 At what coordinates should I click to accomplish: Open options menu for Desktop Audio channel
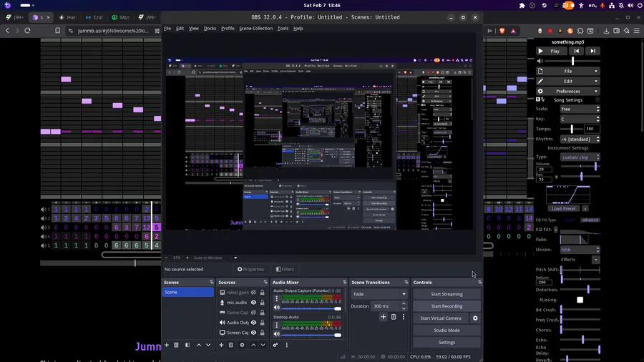[276, 325]
